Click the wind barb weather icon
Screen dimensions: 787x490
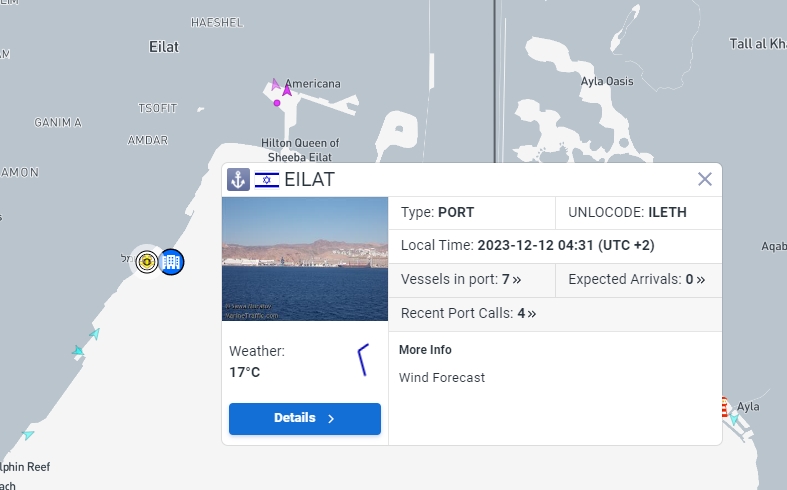pos(364,359)
